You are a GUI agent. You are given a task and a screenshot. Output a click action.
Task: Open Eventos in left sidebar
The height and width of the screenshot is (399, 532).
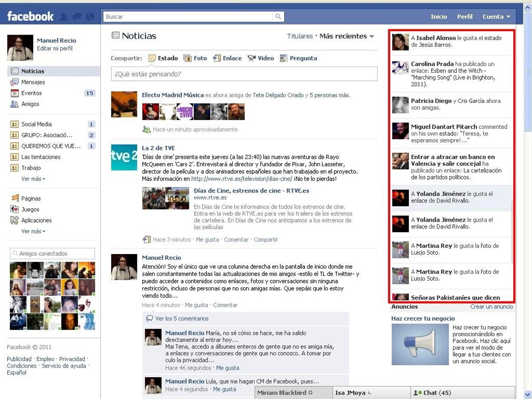[31, 93]
